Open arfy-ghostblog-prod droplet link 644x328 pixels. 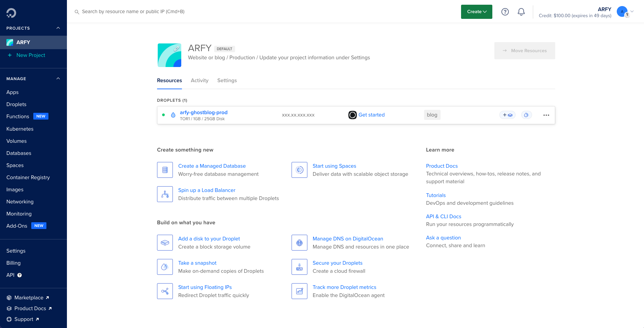point(203,112)
